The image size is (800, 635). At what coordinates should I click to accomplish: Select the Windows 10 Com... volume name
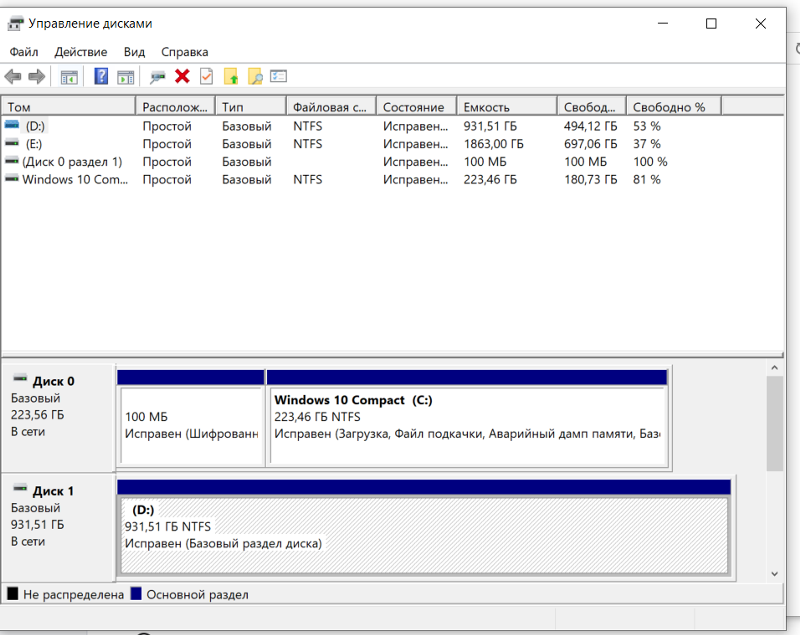tap(75, 180)
